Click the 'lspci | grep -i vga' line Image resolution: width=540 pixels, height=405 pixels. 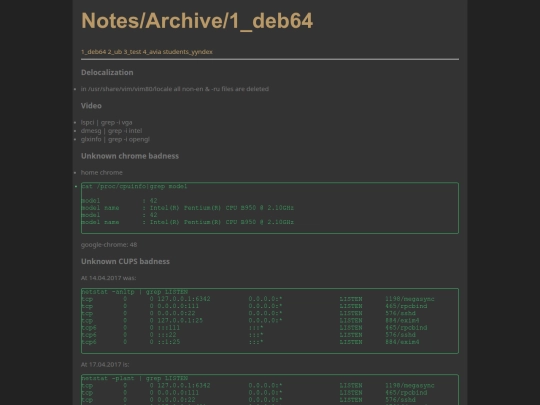(106, 122)
